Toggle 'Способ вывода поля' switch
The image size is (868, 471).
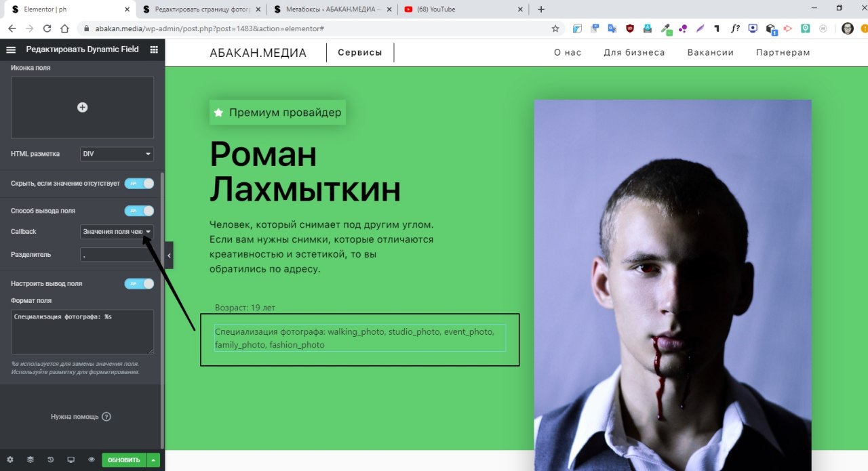[139, 211]
